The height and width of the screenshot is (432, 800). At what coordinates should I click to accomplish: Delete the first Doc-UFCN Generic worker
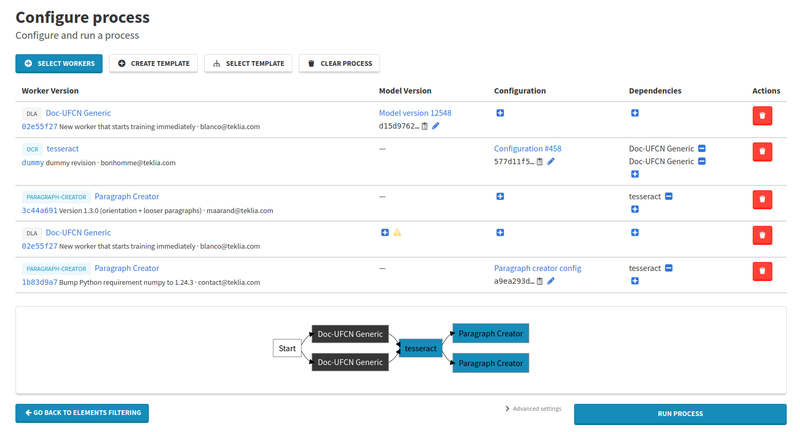click(x=762, y=116)
